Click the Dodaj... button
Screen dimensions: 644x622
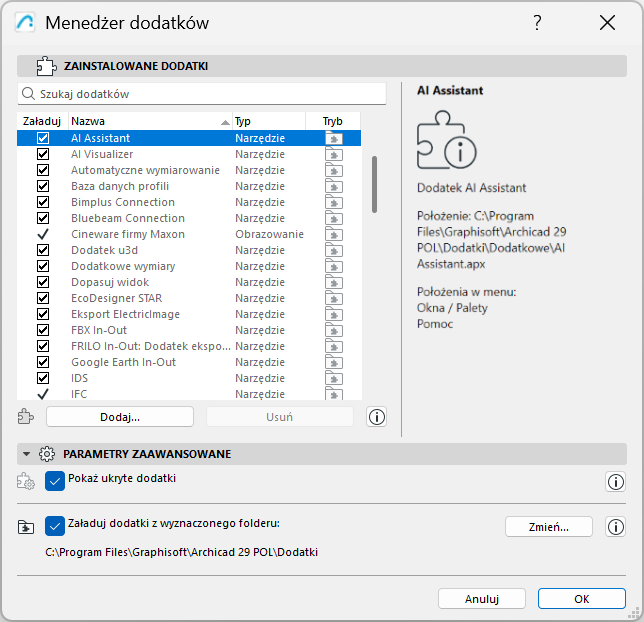click(x=120, y=417)
